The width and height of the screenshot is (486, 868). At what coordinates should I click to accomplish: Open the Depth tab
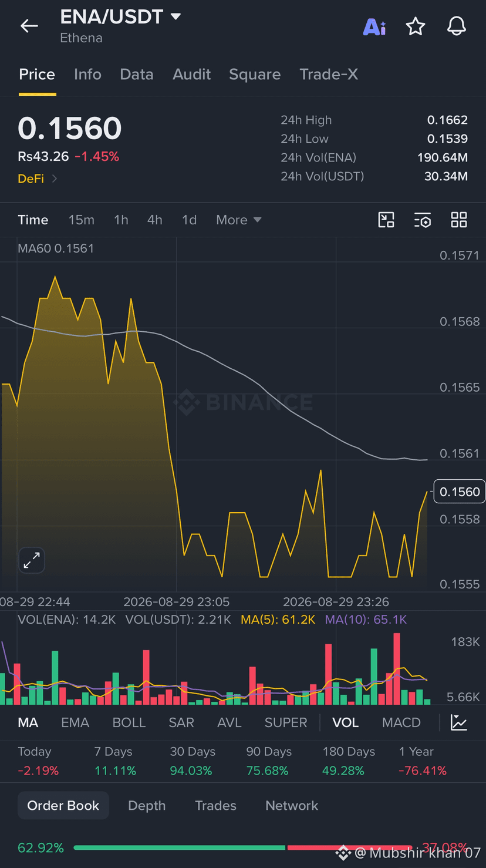click(147, 806)
